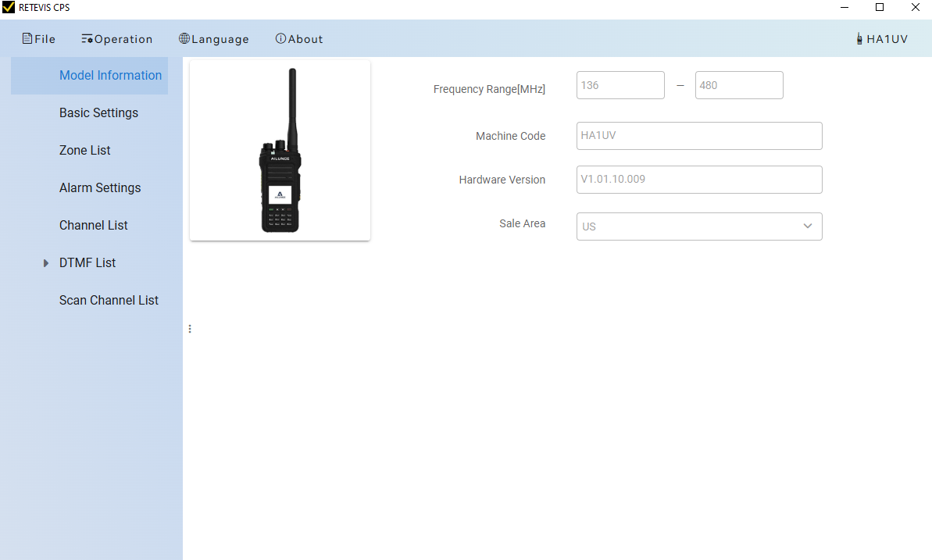The image size is (932, 560).
Task: Click the vertical dots panel splitter handle
Action: (x=190, y=329)
